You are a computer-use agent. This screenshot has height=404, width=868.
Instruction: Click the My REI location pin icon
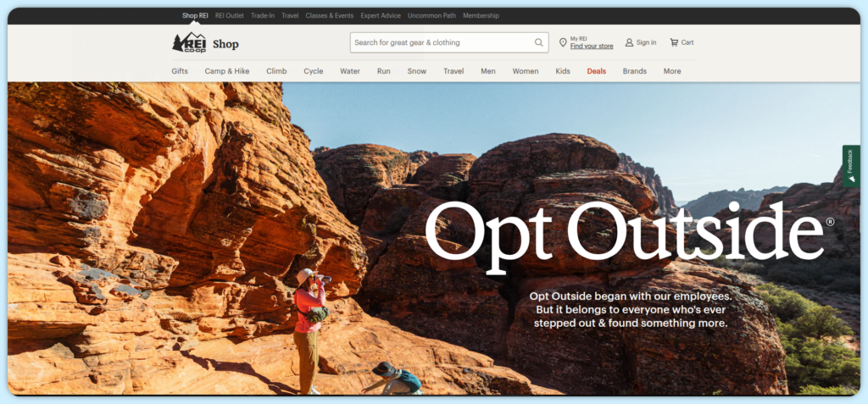(x=563, y=42)
